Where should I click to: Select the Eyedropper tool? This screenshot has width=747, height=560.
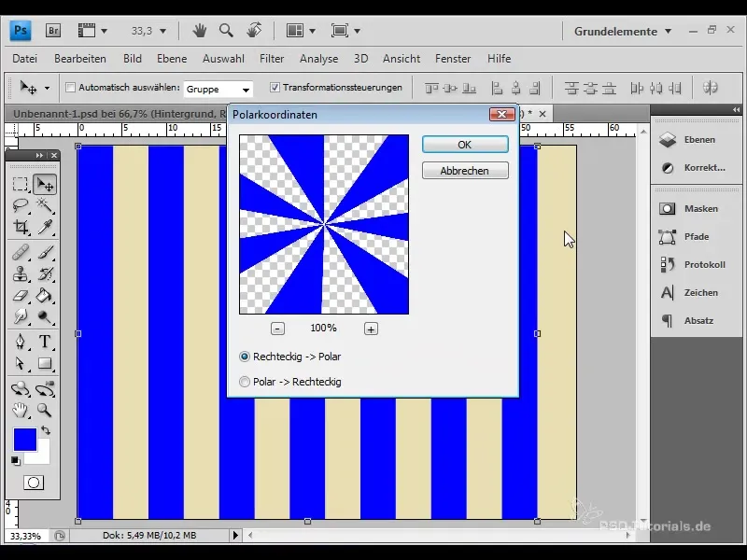pyautogui.click(x=45, y=227)
